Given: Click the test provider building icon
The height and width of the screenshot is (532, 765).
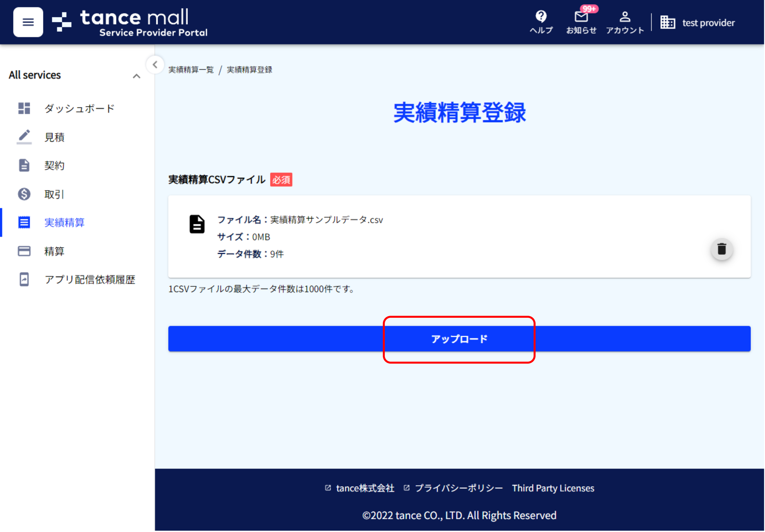Looking at the screenshot, I should pyautogui.click(x=668, y=22).
